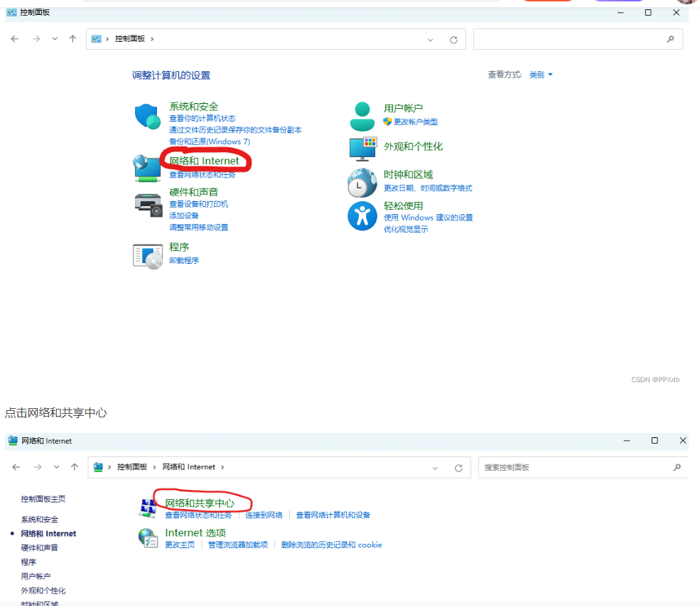Open 系统和安全 sidebar link
This screenshot has width=700, height=615.
[x=39, y=520]
